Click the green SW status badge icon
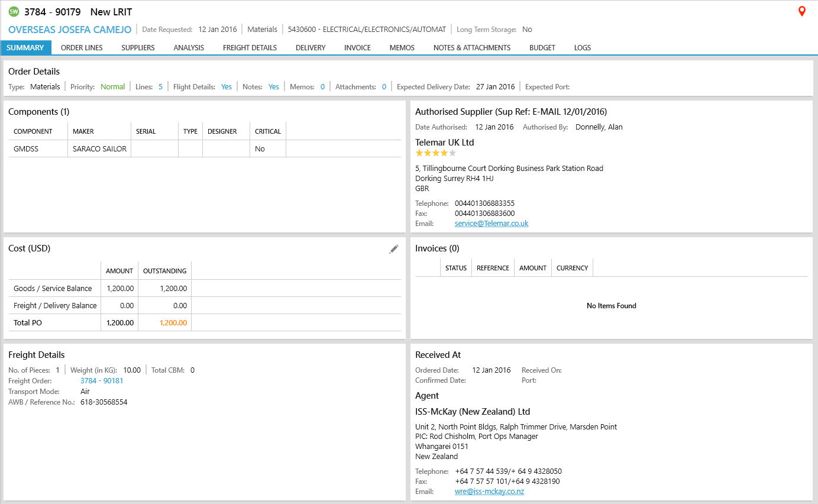 coord(14,12)
